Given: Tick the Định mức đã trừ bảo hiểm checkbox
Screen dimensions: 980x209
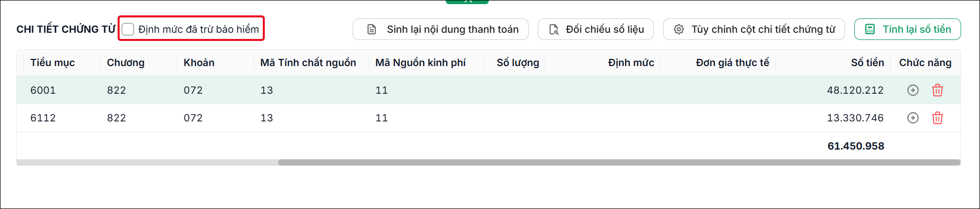Looking at the screenshot, I should [x=128, y=29].
